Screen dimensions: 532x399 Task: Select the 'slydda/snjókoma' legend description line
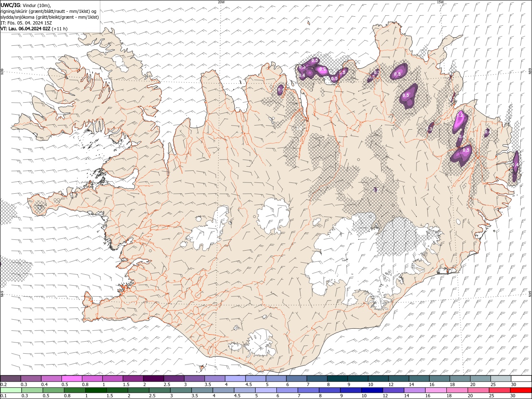[x=49, y=17]
